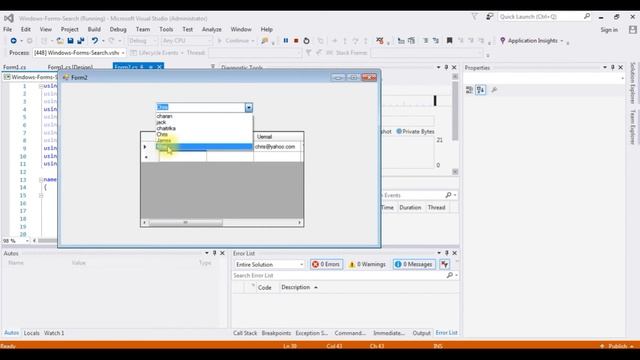Open the Call Stack tab
The image size is (640, 360).
point(245,333)
